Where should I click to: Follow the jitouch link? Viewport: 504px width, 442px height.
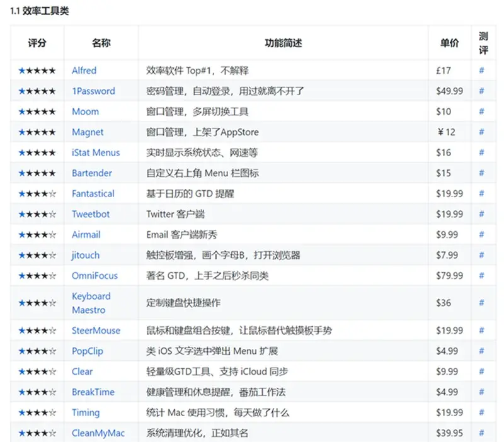(86, 256)
